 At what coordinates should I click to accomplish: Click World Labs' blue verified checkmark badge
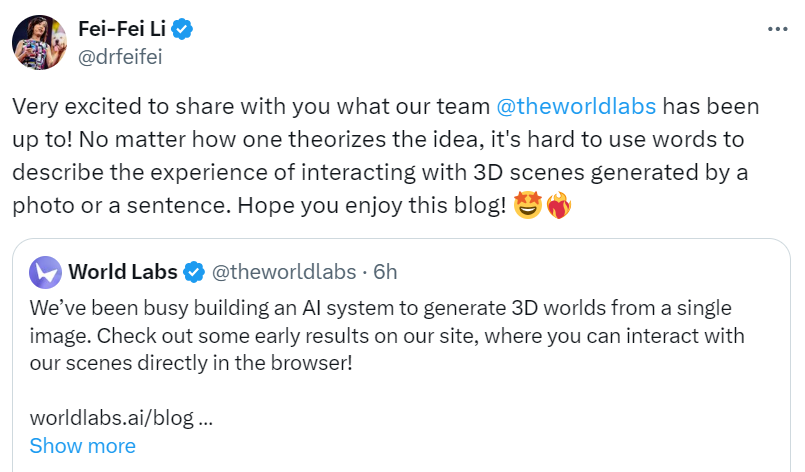tap(195, 272)
